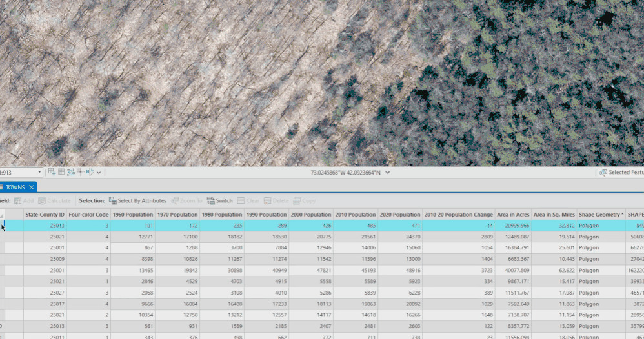Screen dimensions: 644x339
Task: Click the sq. miles cell 19.514
Action: pos(554,237)
